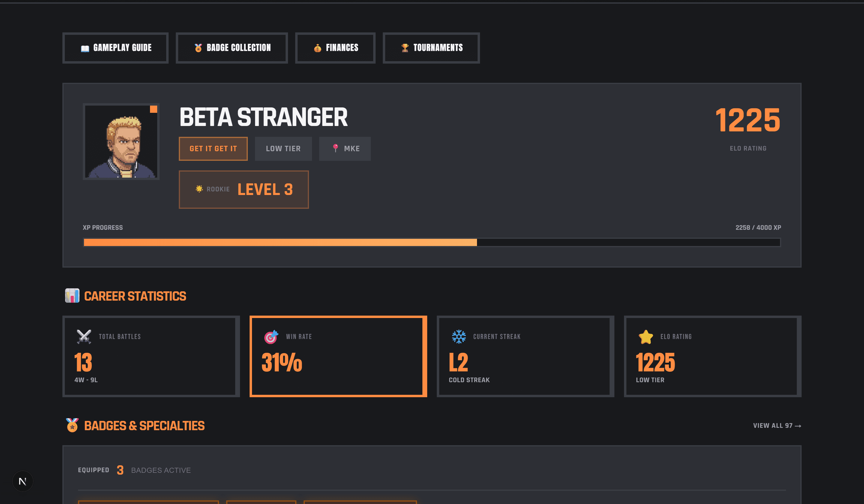Click the XP progress bar
Image resolution: width=864 pixels, height=504 pixels.
(432, 242)
